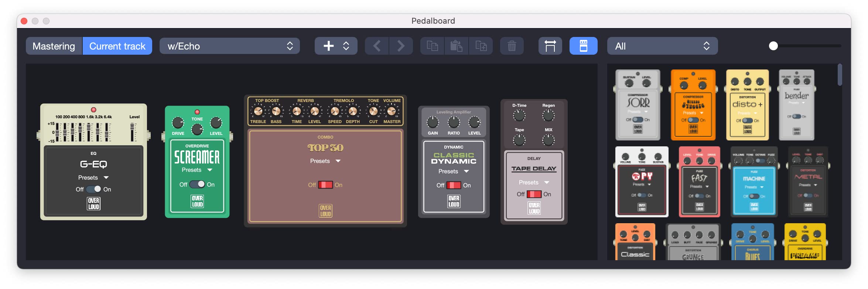Click the TAPE DELAY name label

click(x=534, y=169)
